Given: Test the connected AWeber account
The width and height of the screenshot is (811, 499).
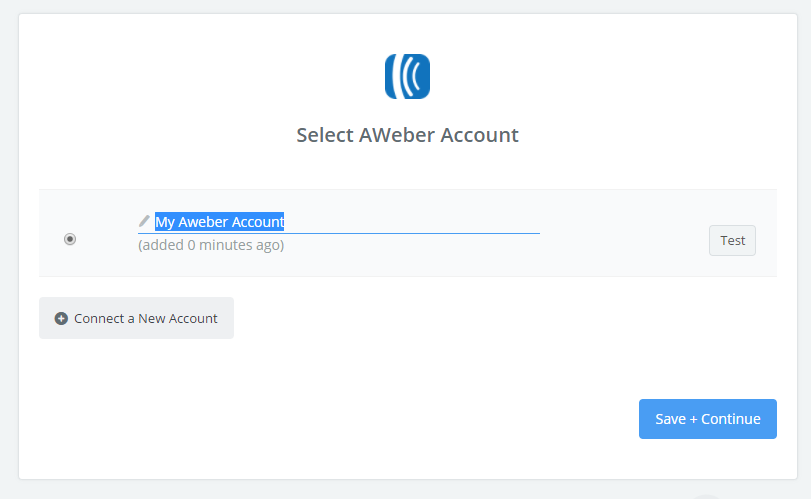Looking at the screenshot, I should tap(732, 240).
